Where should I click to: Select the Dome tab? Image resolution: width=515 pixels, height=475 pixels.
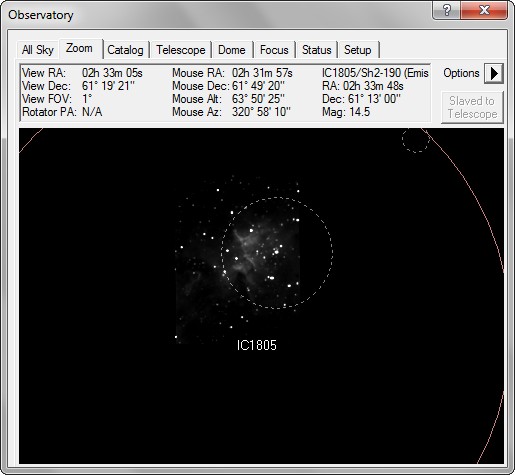[232, 50]
